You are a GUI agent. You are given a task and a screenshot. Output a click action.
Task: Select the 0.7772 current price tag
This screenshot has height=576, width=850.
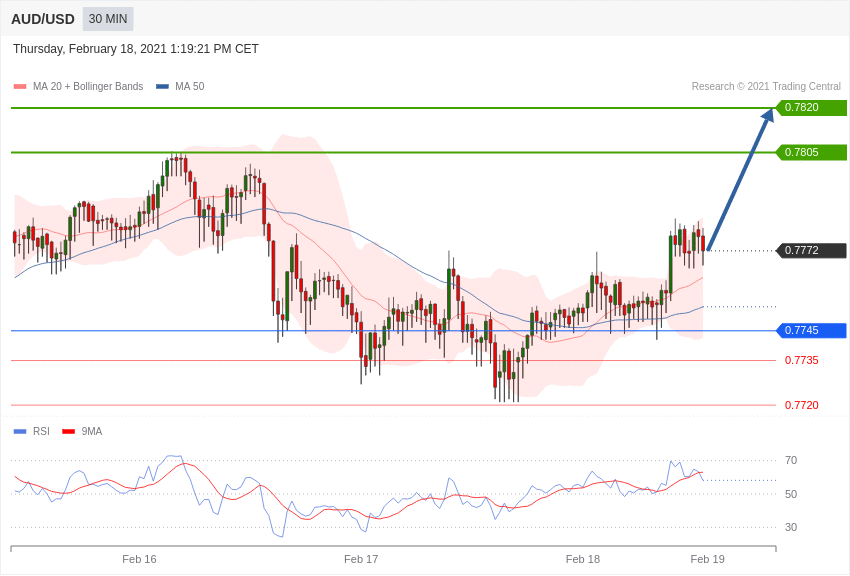coord(812,250)
